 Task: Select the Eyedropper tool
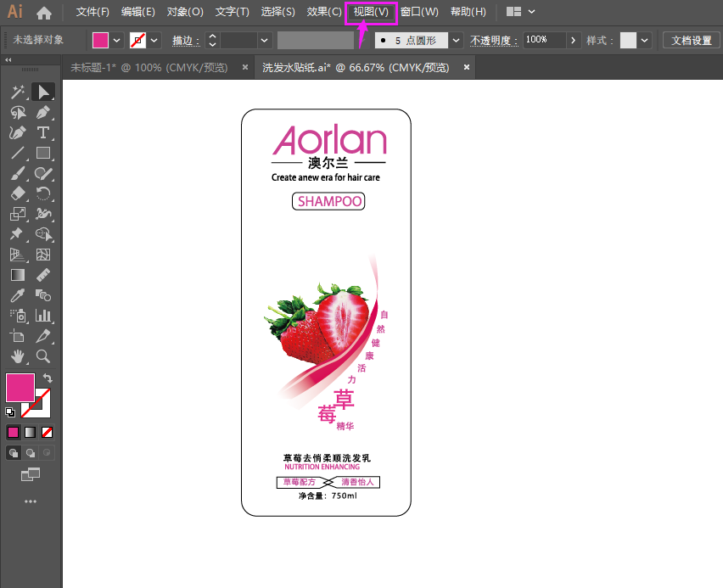[18, 295]
